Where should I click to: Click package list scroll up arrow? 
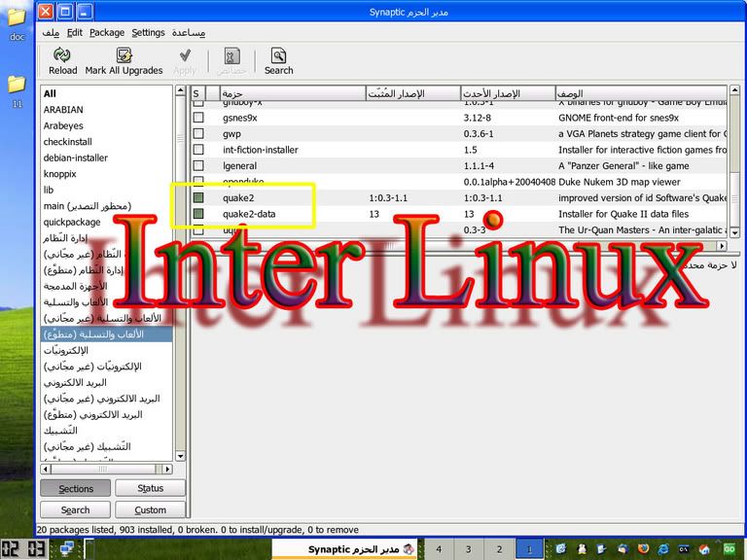coord(734,90)
